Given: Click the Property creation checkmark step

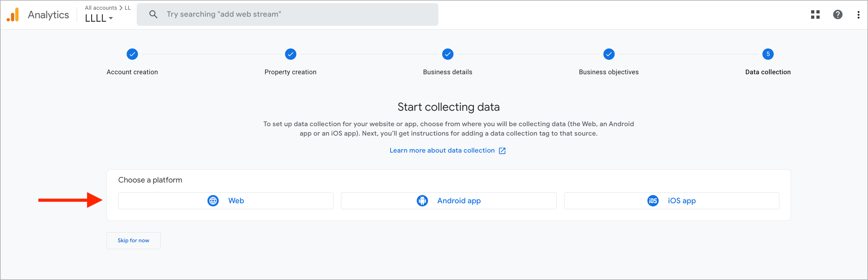Looking at the screenshot, I should point(290,54).
